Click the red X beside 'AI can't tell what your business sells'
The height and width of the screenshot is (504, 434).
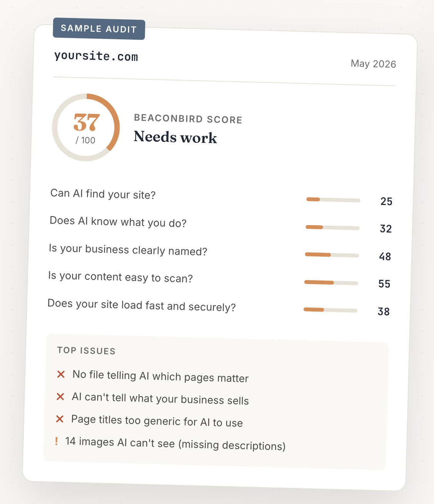coord(60,396)
